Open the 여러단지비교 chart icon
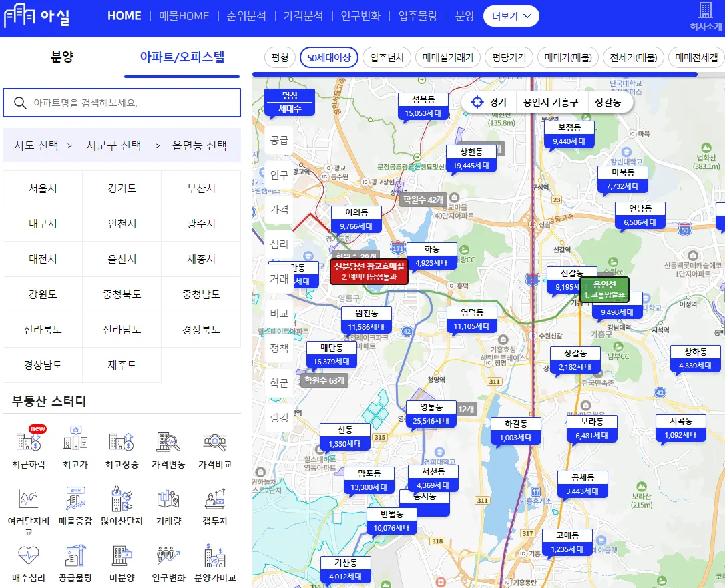The image size is (725, 588). pyautogui.click(x=29, y=499)
